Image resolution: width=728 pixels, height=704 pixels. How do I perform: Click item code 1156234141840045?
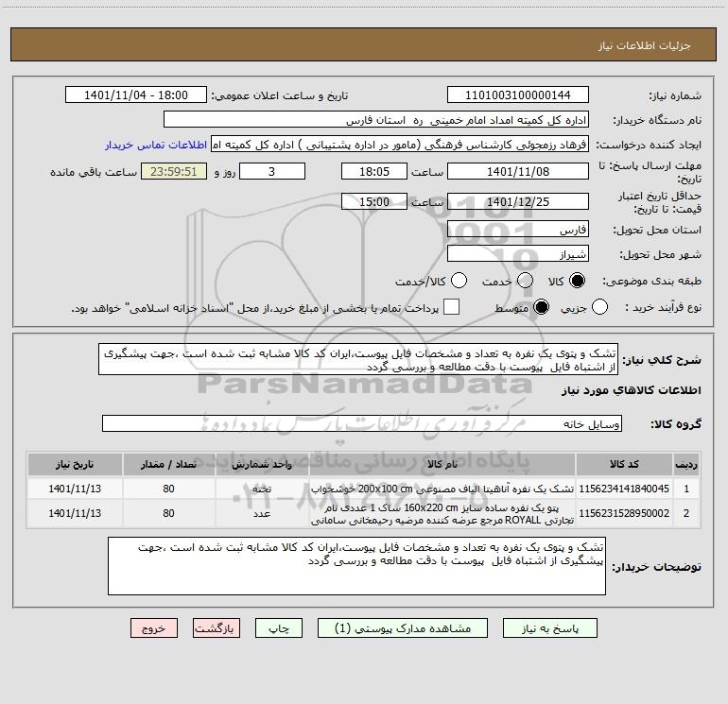624,489
